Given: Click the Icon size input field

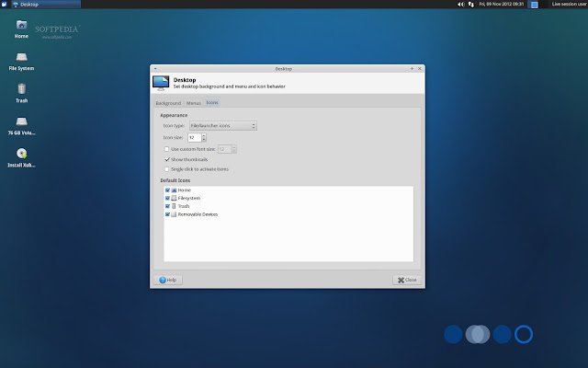Looking at the screenshot, I should (x=195, y=138).
